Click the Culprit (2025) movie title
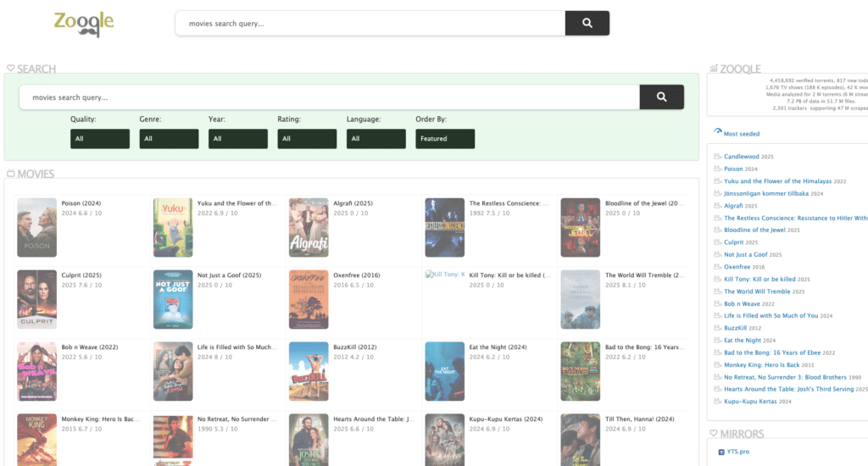The image size is (868, 466). point(81,275)
